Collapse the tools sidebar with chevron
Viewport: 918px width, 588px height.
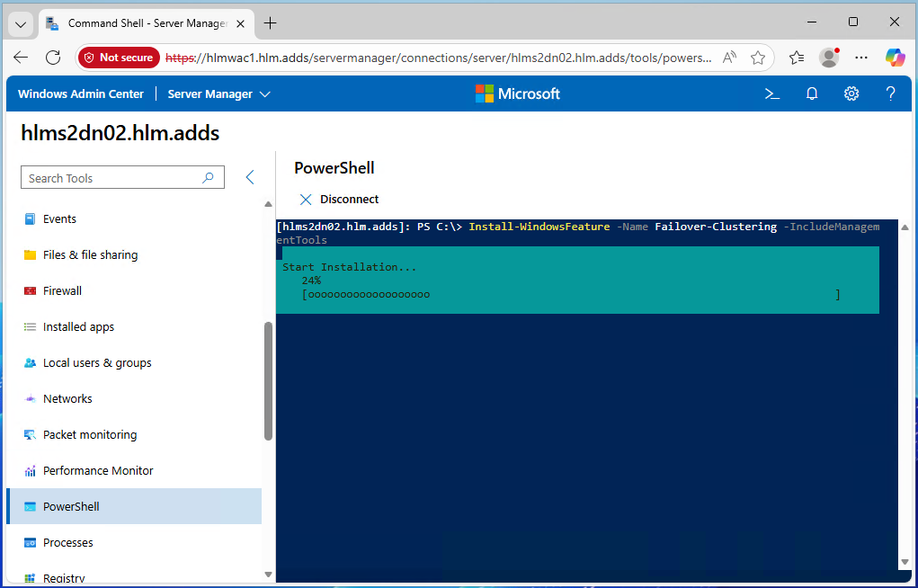[251, 178]
